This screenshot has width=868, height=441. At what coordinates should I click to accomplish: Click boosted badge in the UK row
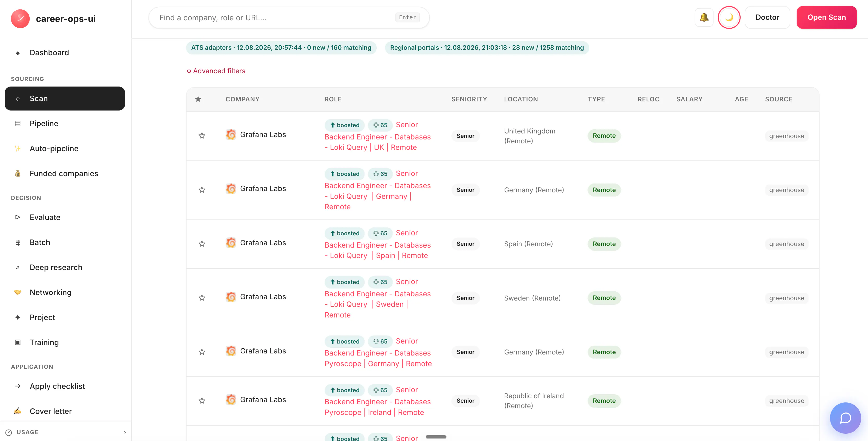point(344,125)
